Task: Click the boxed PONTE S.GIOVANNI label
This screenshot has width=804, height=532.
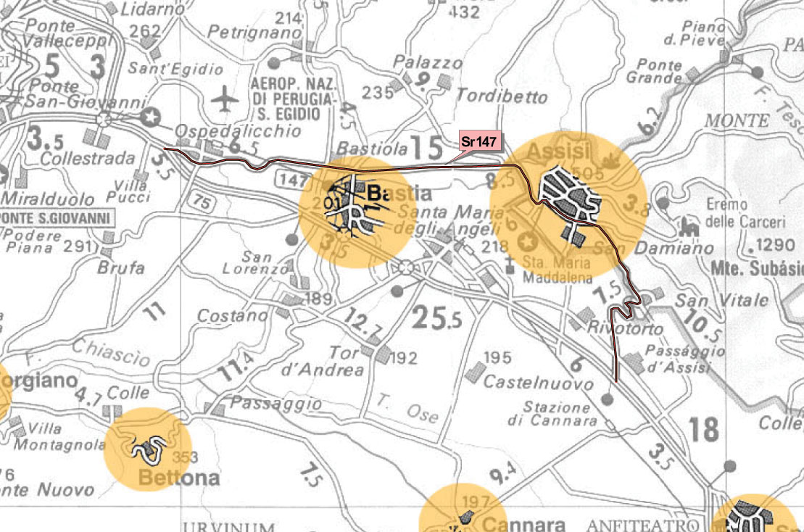Action: click(57, 218)
